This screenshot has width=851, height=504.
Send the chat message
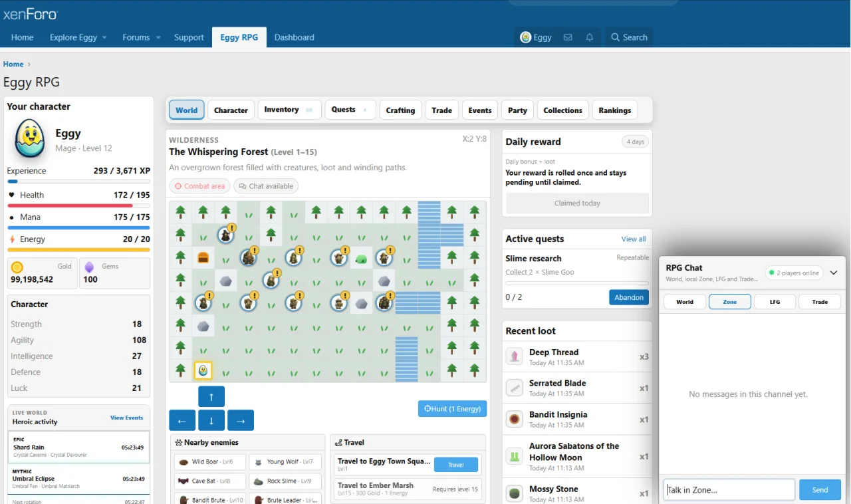[x=820, y=490]
